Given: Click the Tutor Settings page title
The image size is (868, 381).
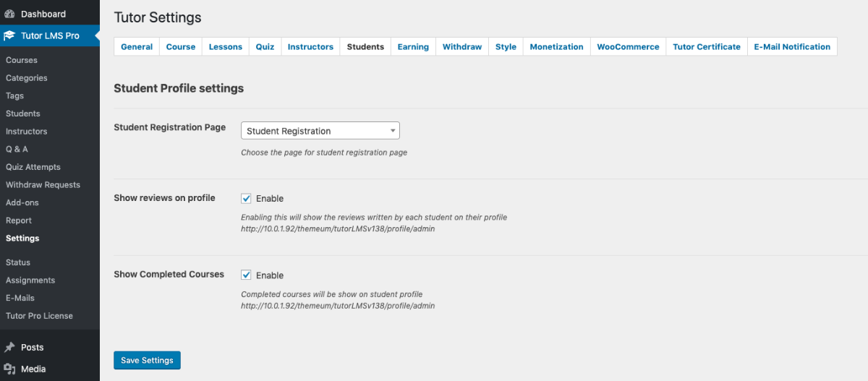Looking at the screenshot, I should pyautogui.click(x=158, y=17).
